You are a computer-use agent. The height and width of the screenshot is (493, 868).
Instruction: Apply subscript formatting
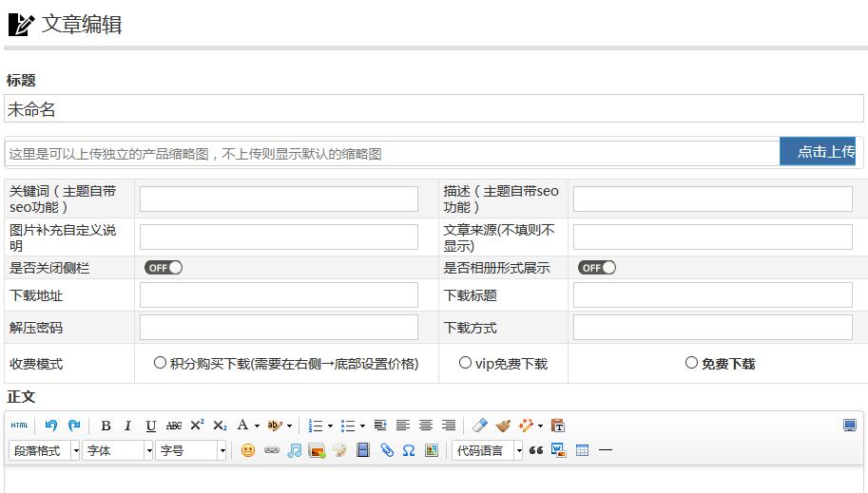coord(220,426)
